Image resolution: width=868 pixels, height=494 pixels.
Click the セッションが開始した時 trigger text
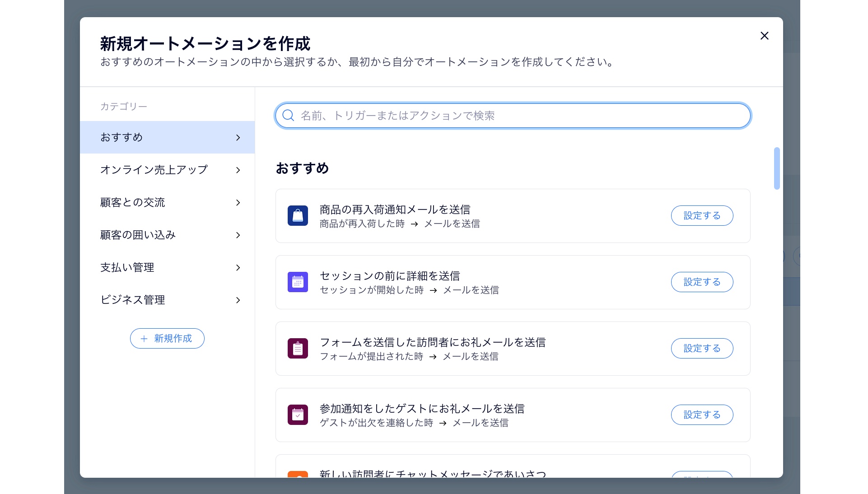372,290
